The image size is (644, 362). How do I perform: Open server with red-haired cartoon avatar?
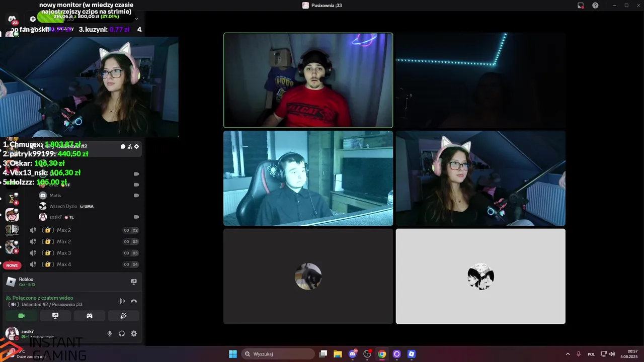point(12,215)
